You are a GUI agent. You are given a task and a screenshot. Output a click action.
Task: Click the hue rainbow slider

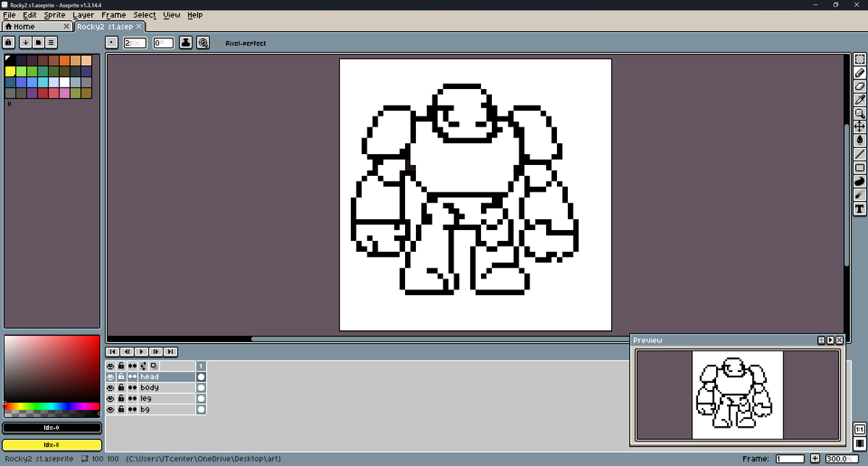(x=51, y=407)
